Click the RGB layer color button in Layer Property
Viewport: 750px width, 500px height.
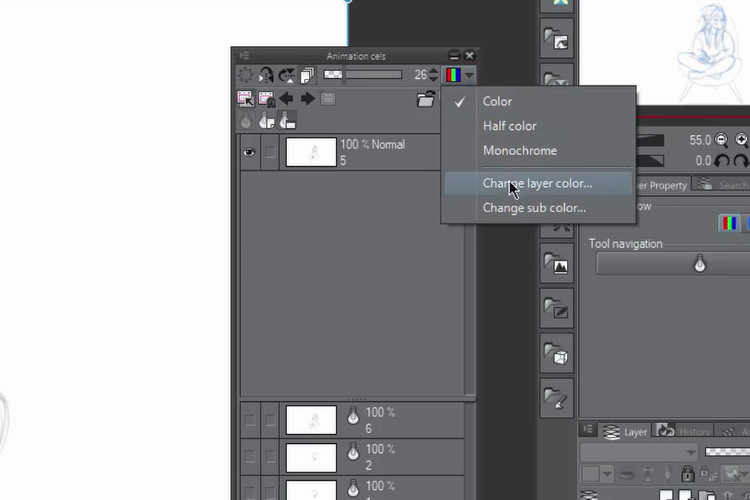pyautogui.click(x=729, y=223)
